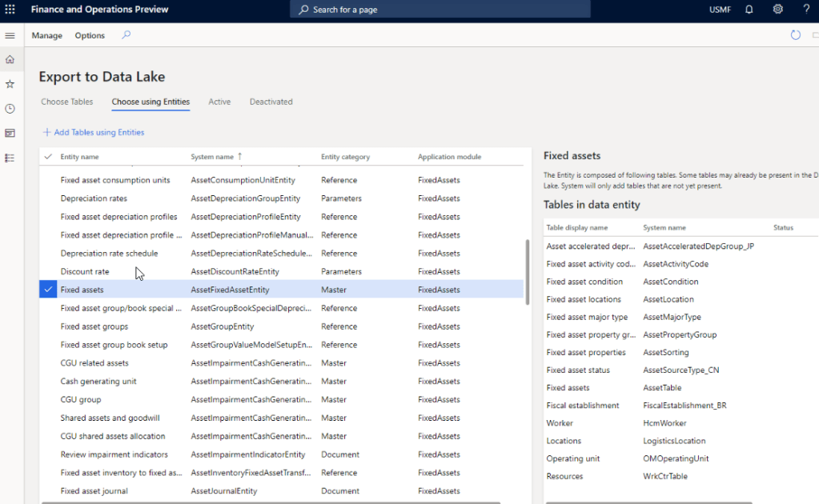Viewport: 819px width, 504px height.
Task: Open the help question mark icon
Action: point(806,10)
